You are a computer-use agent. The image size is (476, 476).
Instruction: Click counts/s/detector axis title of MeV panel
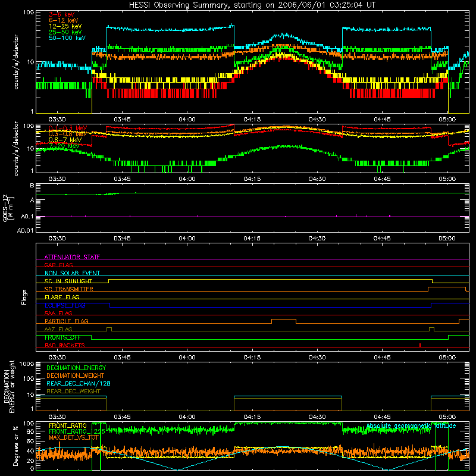click(x=16, y=149)
